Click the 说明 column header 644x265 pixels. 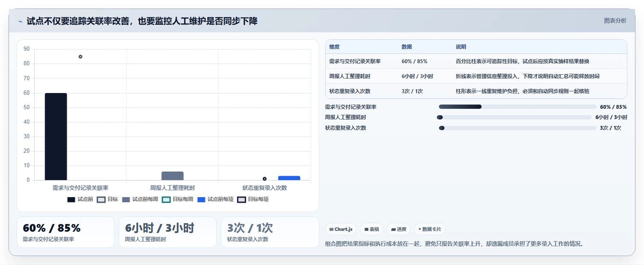(x=461, y=47)
